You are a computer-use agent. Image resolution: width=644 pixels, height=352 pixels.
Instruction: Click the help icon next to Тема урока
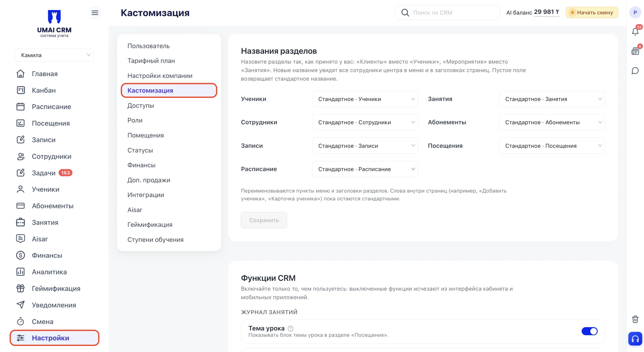290,328
